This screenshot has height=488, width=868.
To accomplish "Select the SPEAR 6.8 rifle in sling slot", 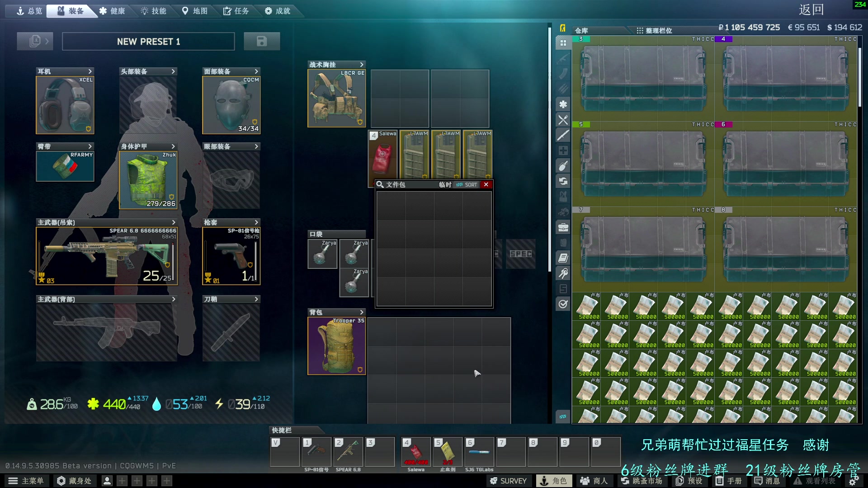I will point(107,256).
